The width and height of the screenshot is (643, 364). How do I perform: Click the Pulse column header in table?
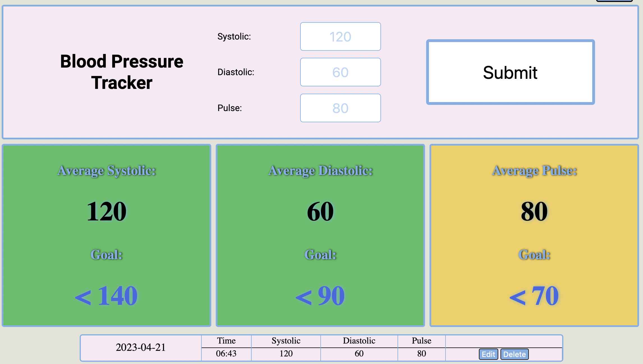(421, 341)
